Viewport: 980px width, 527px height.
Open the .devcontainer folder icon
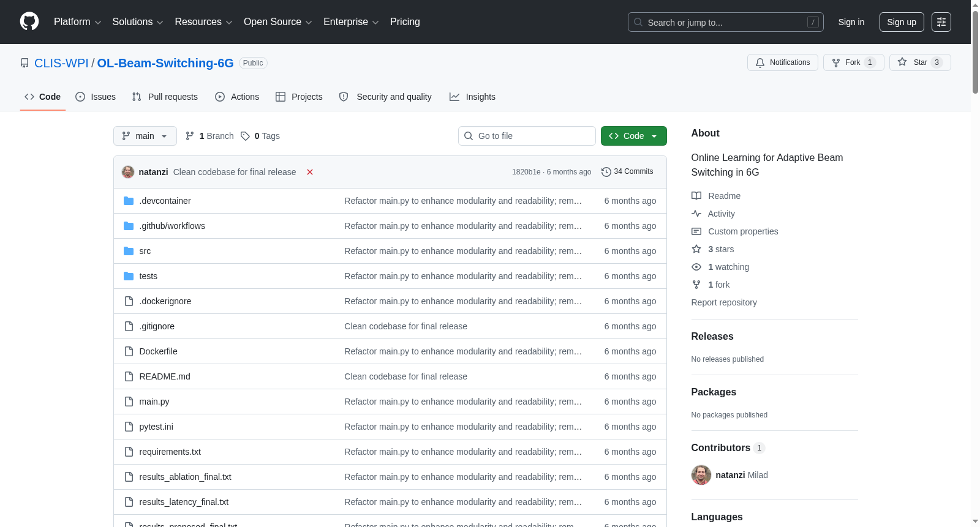coord(129,201)
